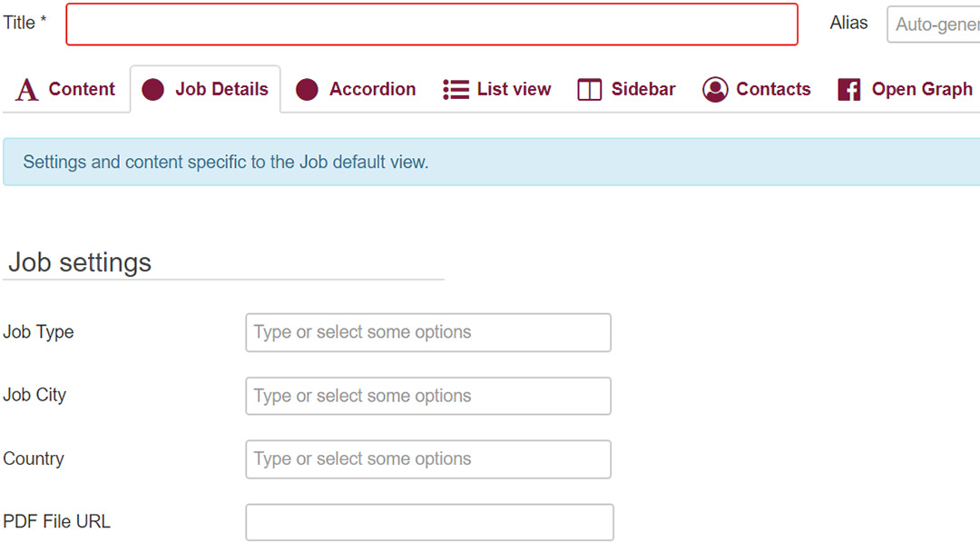Click the Facebook icon beside Open Graph
Screen dimensions: 980x552
click(849, 90)
